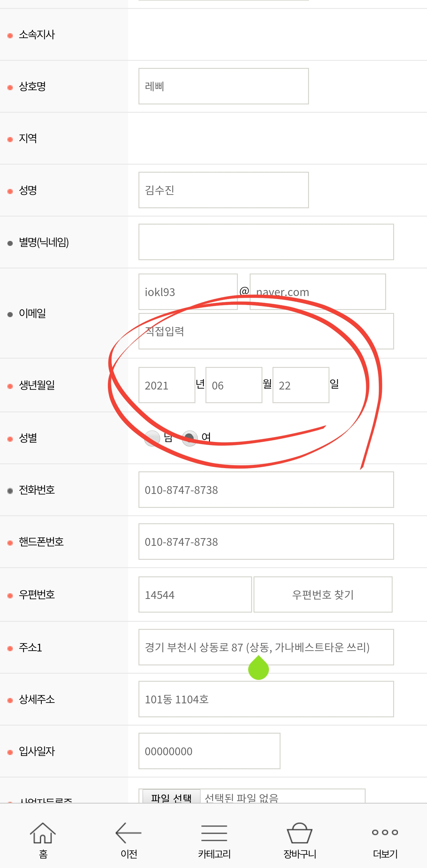Click the 성명 field showing 김수진
This screenshot has height=868, width=427.
tap(224, 190)
